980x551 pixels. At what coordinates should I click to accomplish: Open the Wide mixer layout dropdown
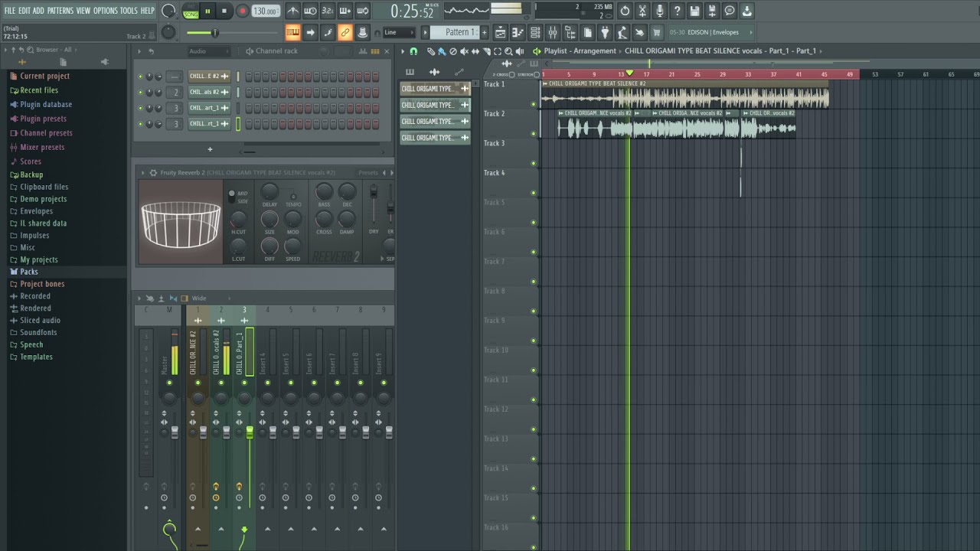[211, 298]
